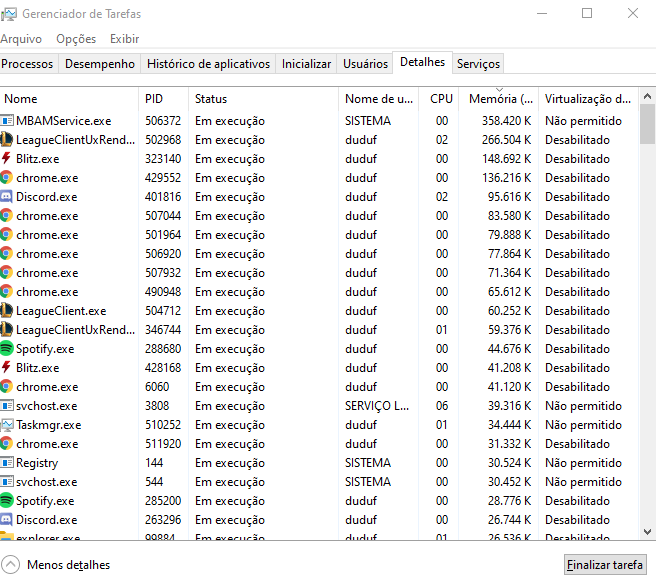Click the Blitz.exe icon with PID 428168
This screenshot has width=656, height=587.
(x=6, y=367)
